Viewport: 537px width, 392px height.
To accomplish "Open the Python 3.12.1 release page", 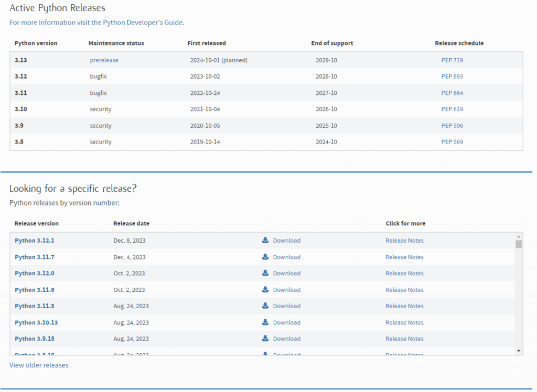I will [x=35, y=241].
